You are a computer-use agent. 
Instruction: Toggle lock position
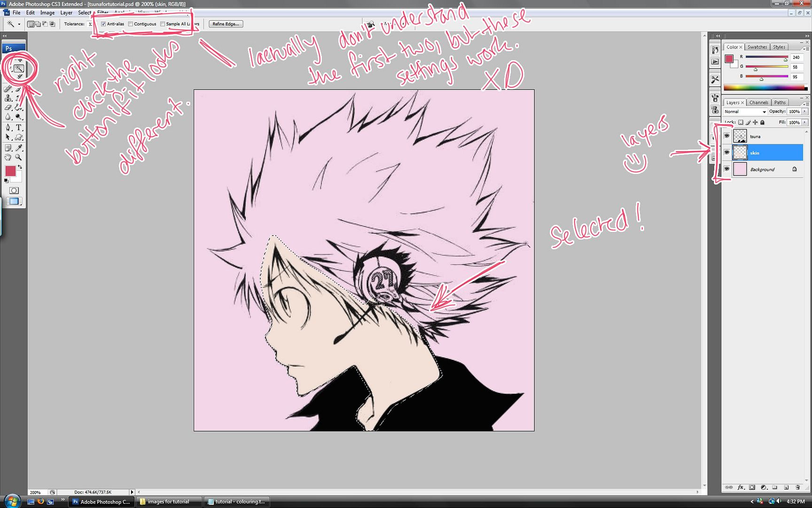(755, 122)
